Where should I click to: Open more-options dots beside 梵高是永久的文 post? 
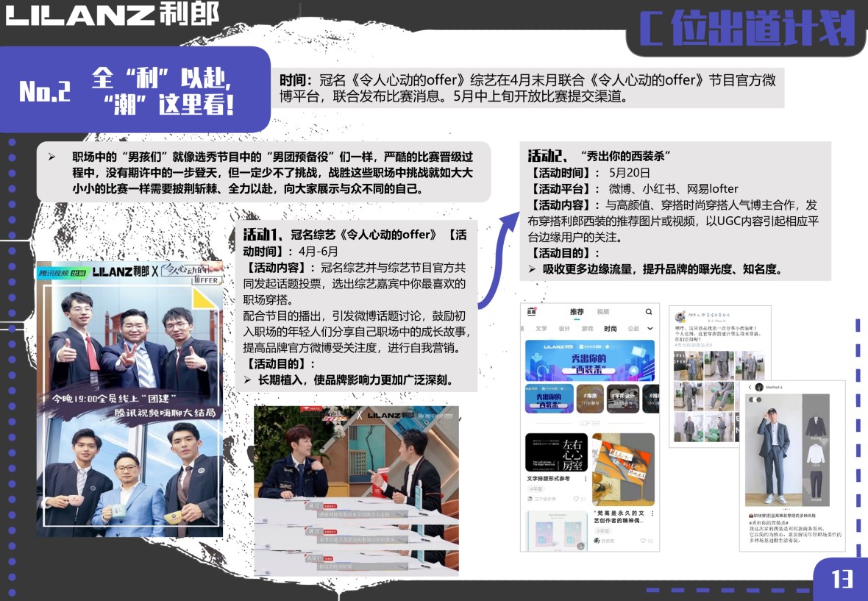click(652, 513)
